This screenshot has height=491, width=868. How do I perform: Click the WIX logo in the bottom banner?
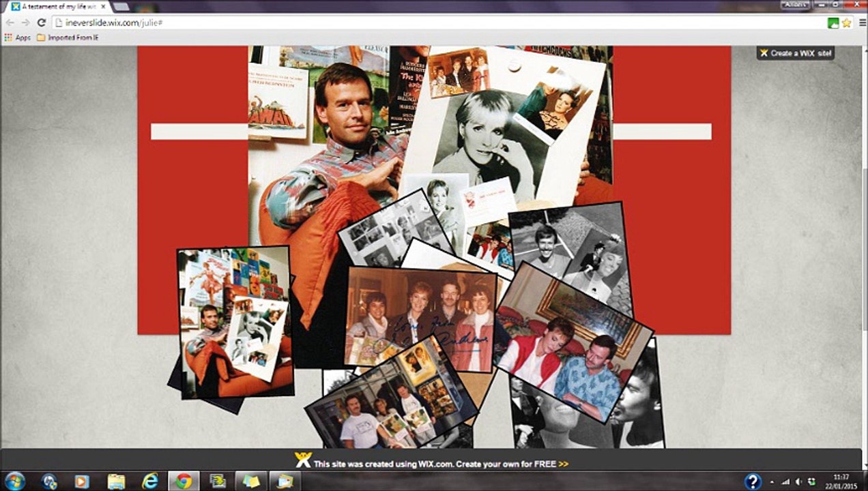(x=303, y=460)
